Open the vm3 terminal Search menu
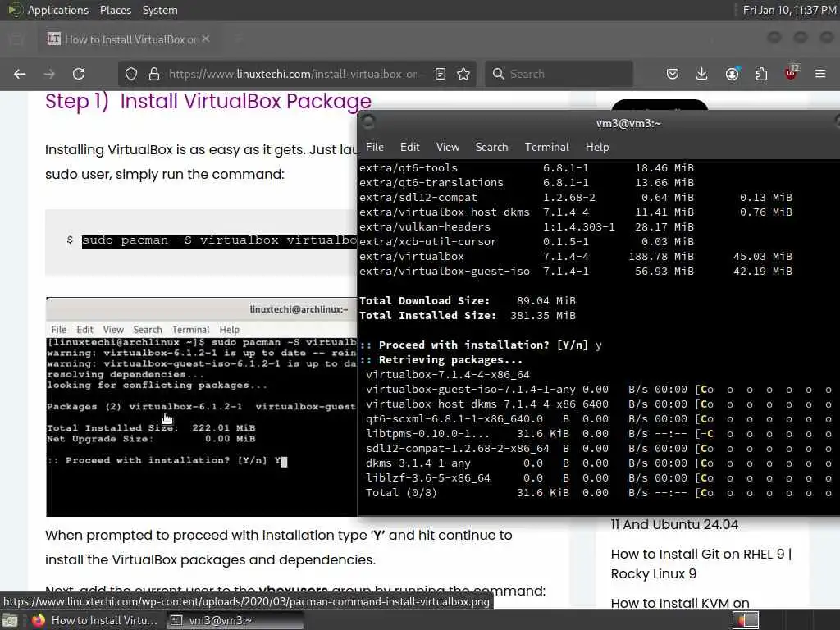The height and width of the screenshot is (630, 840). (x=491, y=147)
